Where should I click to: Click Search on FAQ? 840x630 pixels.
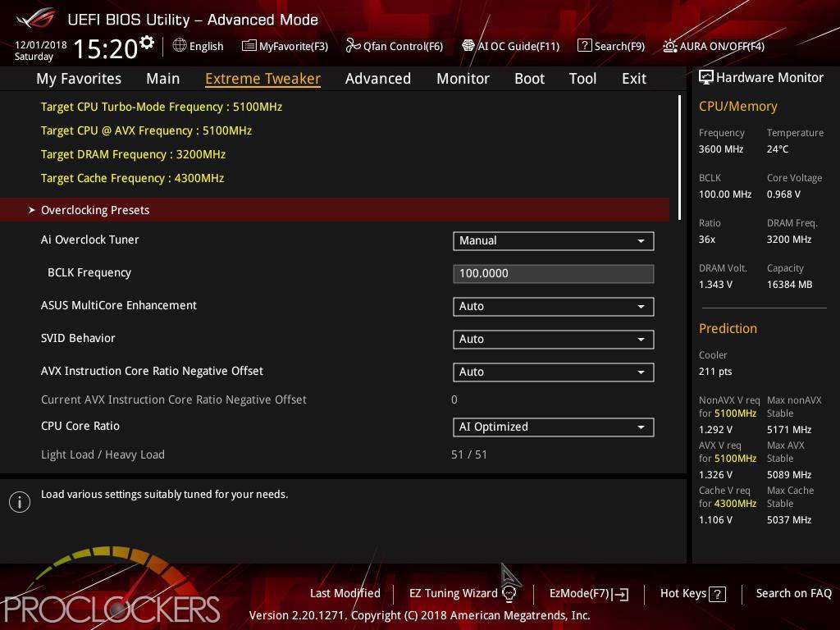click(794, 593)
